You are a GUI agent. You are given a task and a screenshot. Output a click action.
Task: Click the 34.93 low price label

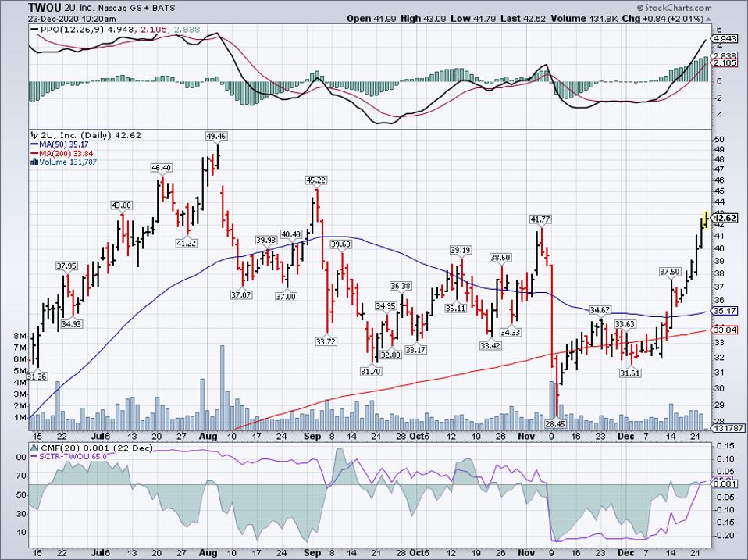coord(72,324)
